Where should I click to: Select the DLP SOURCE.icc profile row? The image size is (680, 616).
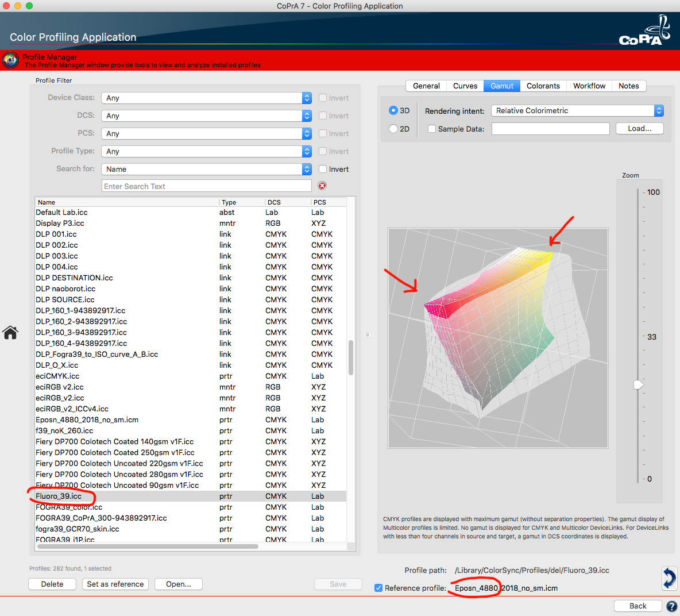(x=191, y=300)
